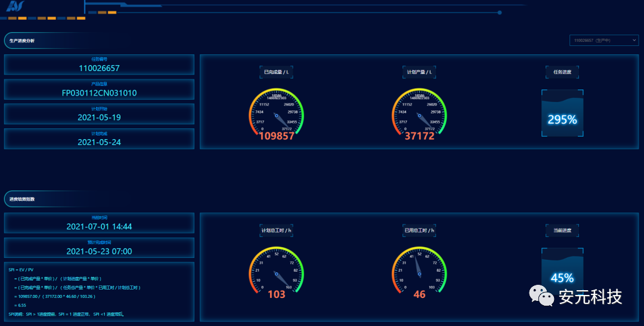644x326 pixels.
Task: Click the 计划产量 / L gauge dial
Action: click(x=419, y=112)
